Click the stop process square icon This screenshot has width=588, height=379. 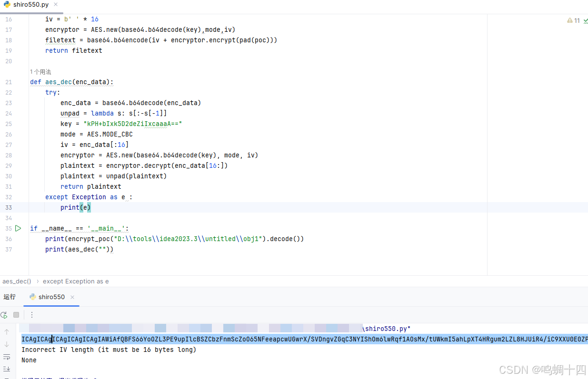tap(16, 315)
